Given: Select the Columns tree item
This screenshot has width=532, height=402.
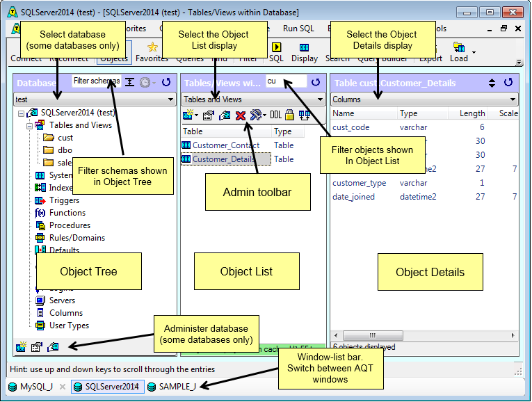Looking at the screenshot, I should pos(66,313).
